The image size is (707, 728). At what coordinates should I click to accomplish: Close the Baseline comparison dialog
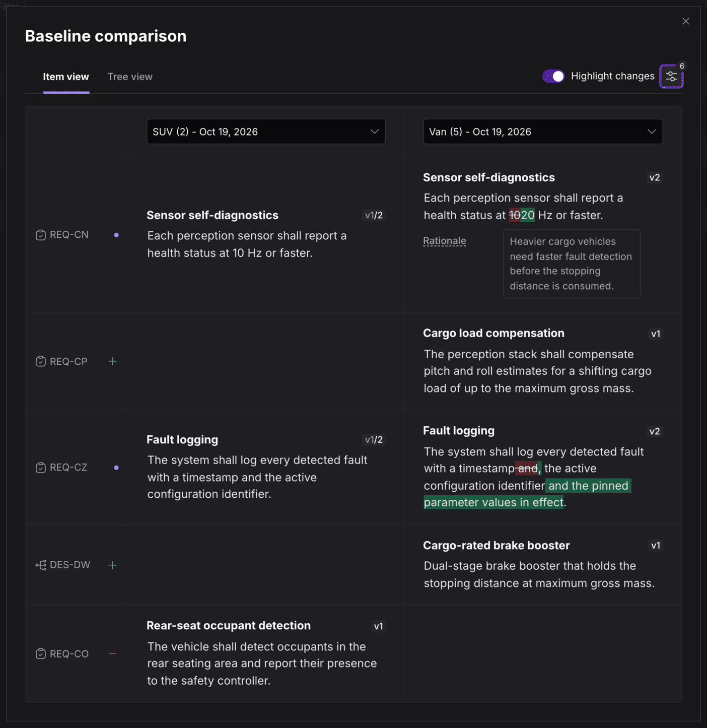point(686,21)
